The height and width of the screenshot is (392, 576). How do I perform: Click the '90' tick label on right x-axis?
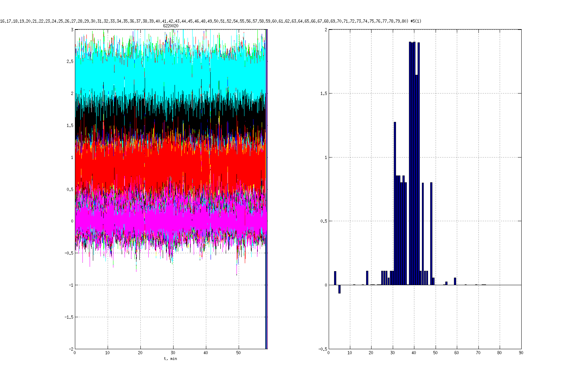coord(521,353)
